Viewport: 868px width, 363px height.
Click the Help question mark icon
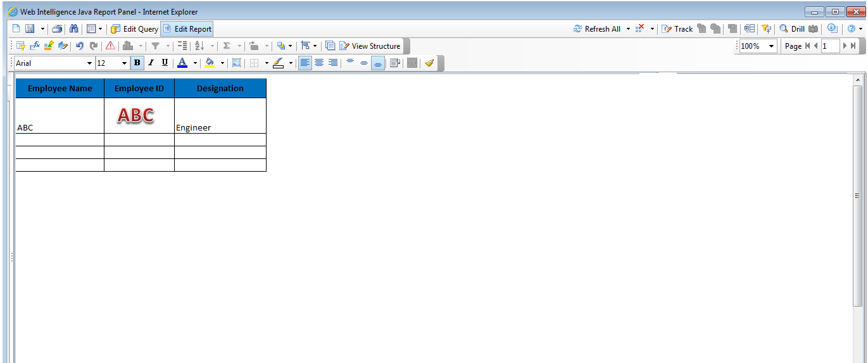pos(852,29)
